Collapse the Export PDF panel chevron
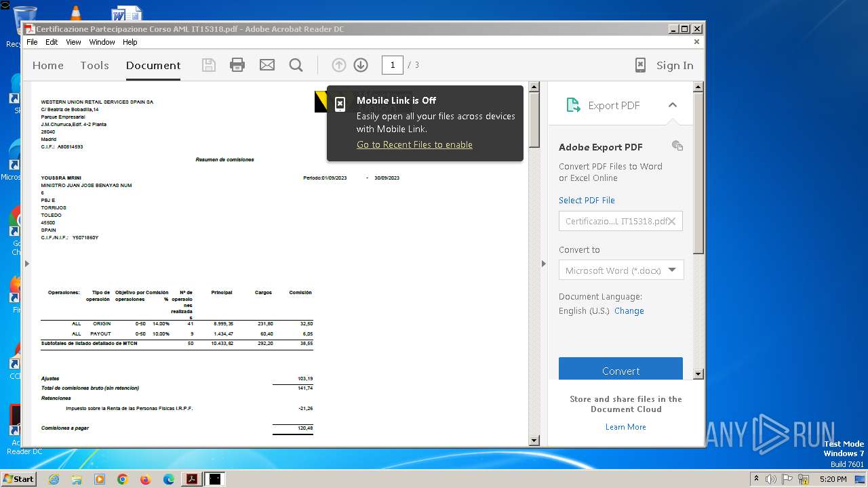Screen dimensions: 868x488 pyautogui.click(x=673, y=105)
